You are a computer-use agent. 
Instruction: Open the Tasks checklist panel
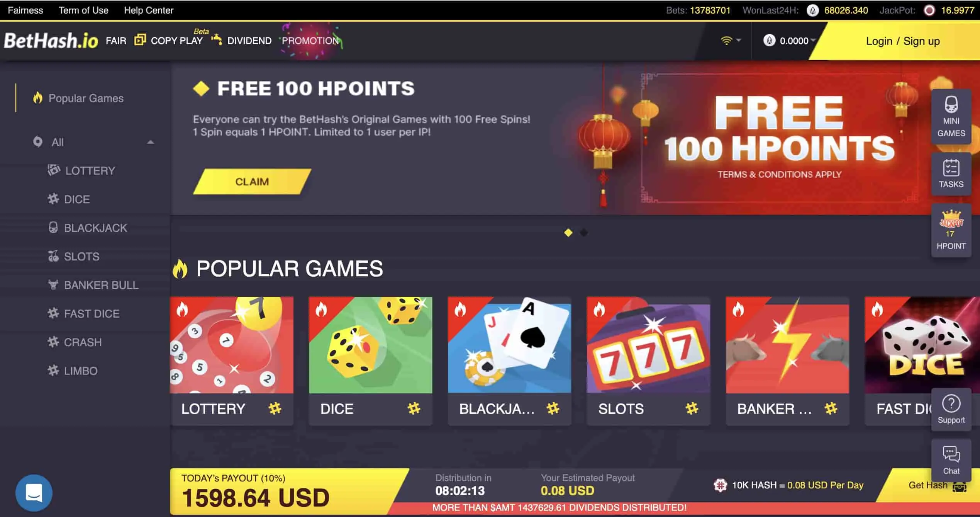click(951, 174)
